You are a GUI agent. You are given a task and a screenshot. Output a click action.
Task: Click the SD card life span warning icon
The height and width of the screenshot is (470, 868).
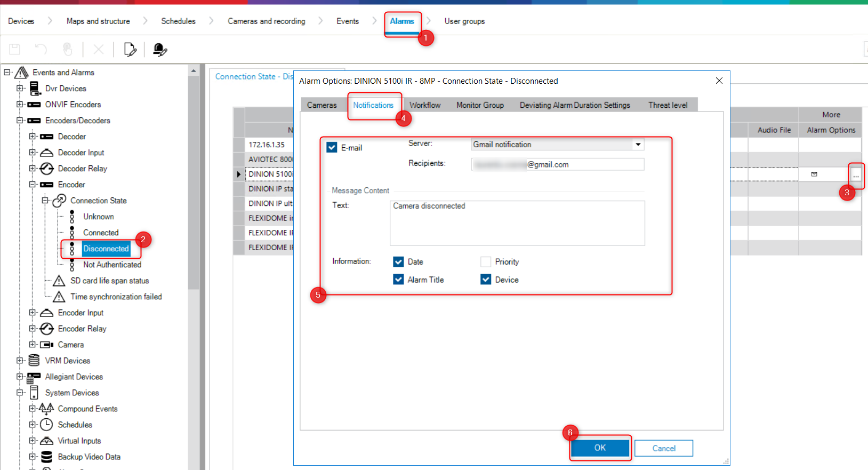click(x=59, y=281)
